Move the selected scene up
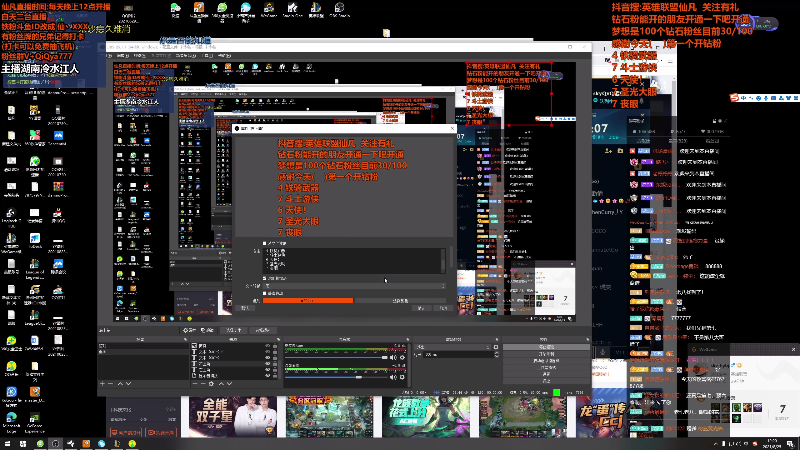The image size is (800, 450). coord(120,383)
